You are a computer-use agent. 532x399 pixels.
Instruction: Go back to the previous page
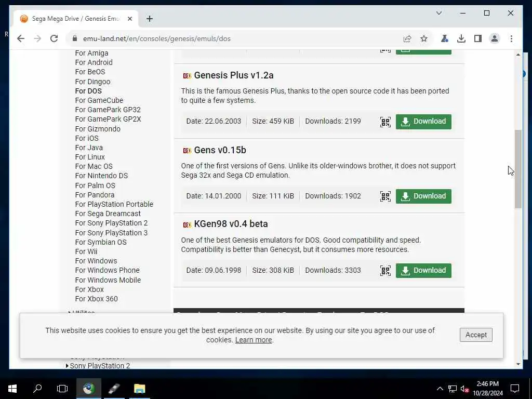(21, 38)
